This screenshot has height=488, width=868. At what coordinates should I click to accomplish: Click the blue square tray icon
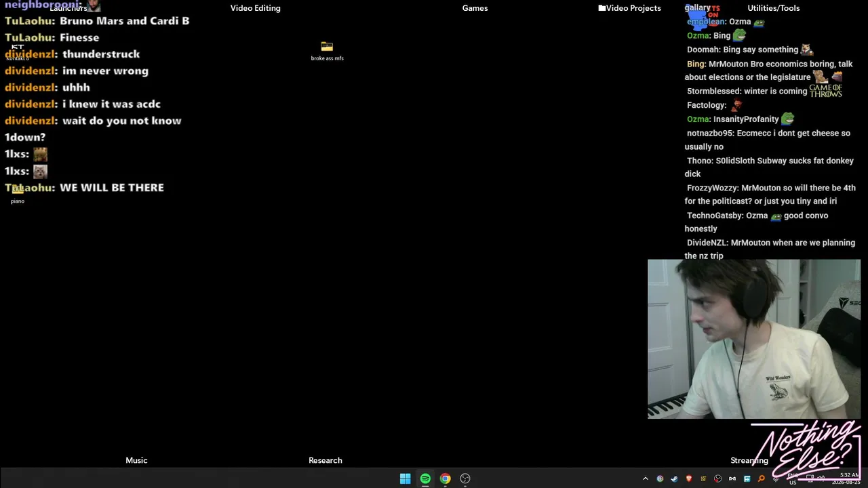(x=747, y=479)
